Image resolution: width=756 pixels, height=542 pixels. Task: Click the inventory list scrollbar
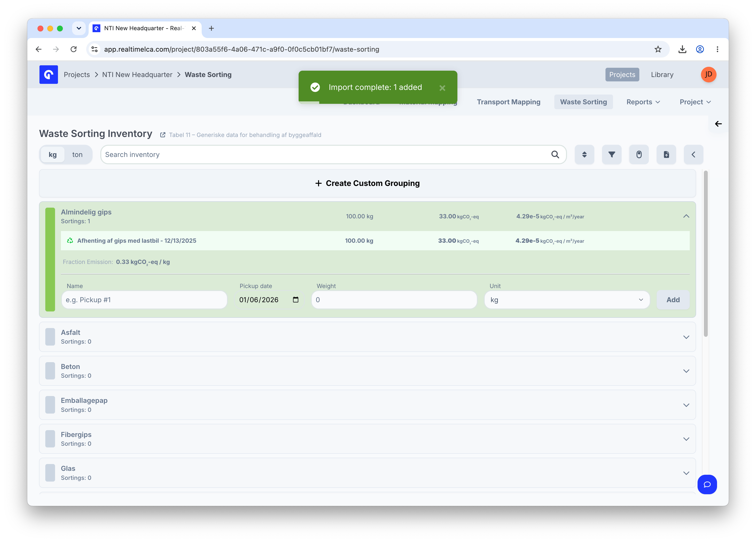705,253
